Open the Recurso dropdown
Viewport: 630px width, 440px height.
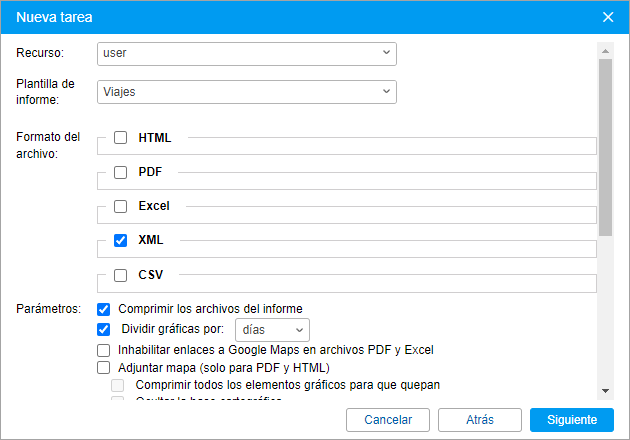click(x=247, y=54)
